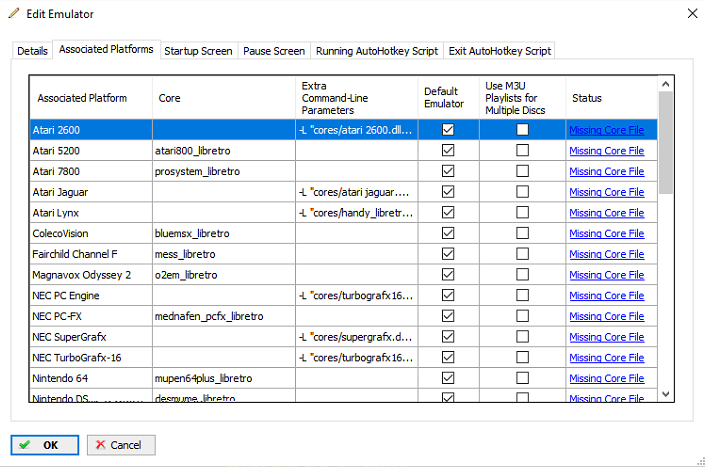Go to Running AutoHotkey Script tab
Screen dimensions: 705x467
[377, 51]
